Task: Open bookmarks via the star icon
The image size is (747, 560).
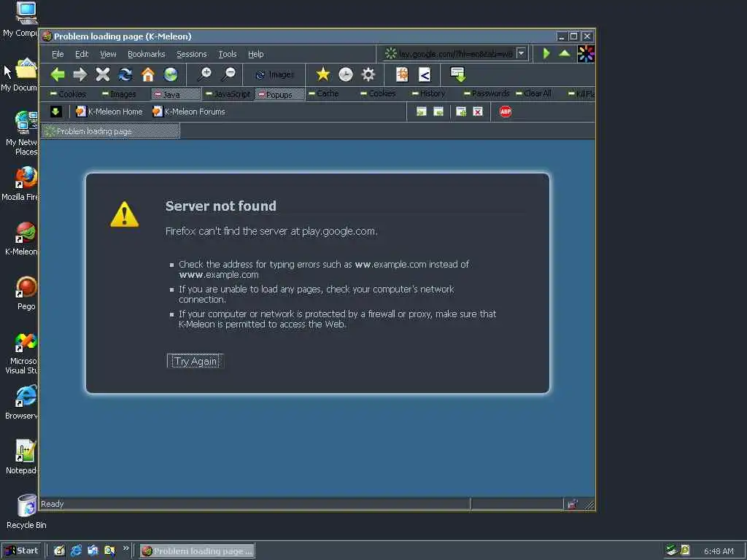Action: 323,74
